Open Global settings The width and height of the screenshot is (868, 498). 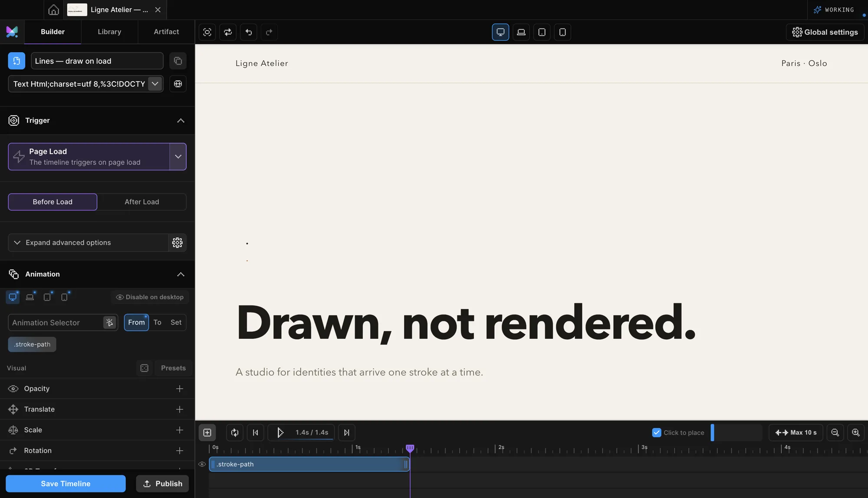point(825,32)
